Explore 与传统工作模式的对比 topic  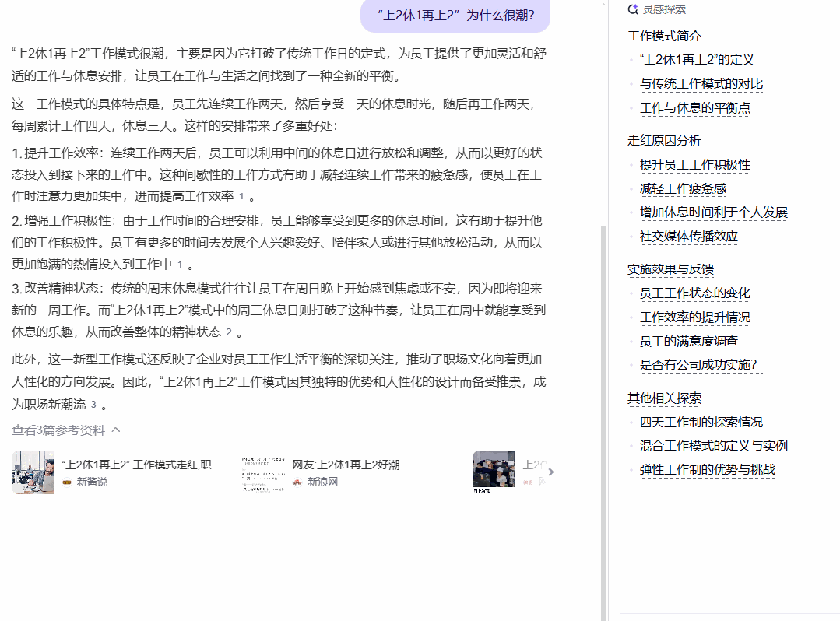pyautogui.click(x=701, y=84)
